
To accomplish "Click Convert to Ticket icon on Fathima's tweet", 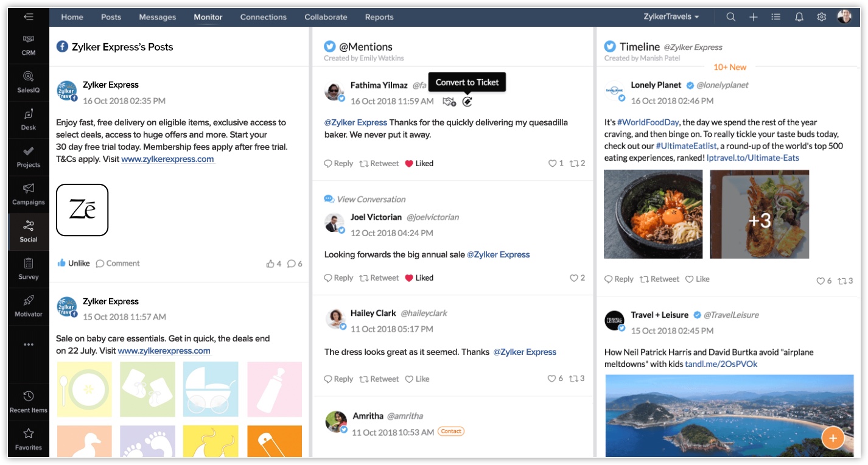I will 467,102.
